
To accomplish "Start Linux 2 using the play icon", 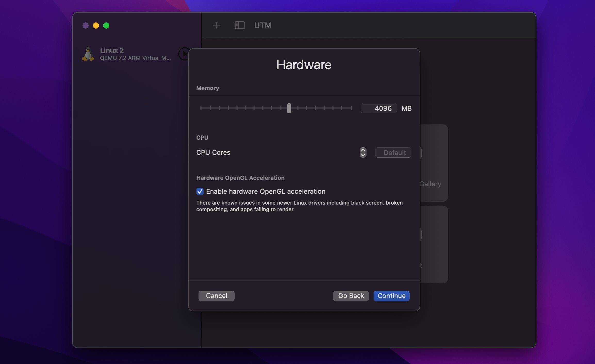I will (184, 54).
